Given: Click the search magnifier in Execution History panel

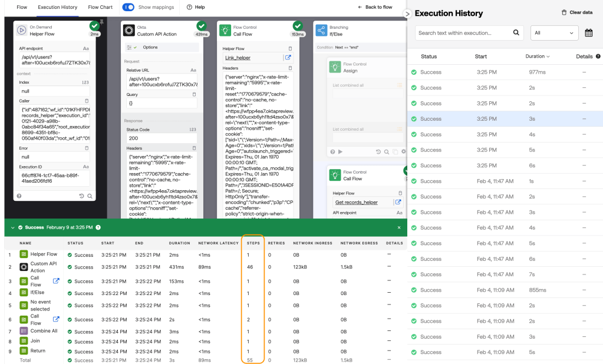Looking at the screenshot, I should point(516,33).
